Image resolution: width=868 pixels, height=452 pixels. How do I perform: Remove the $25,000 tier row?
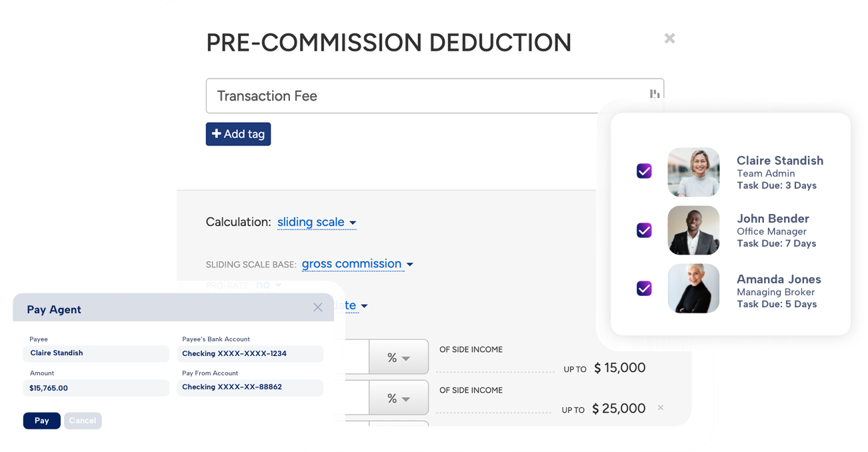[x=661, y=407]
